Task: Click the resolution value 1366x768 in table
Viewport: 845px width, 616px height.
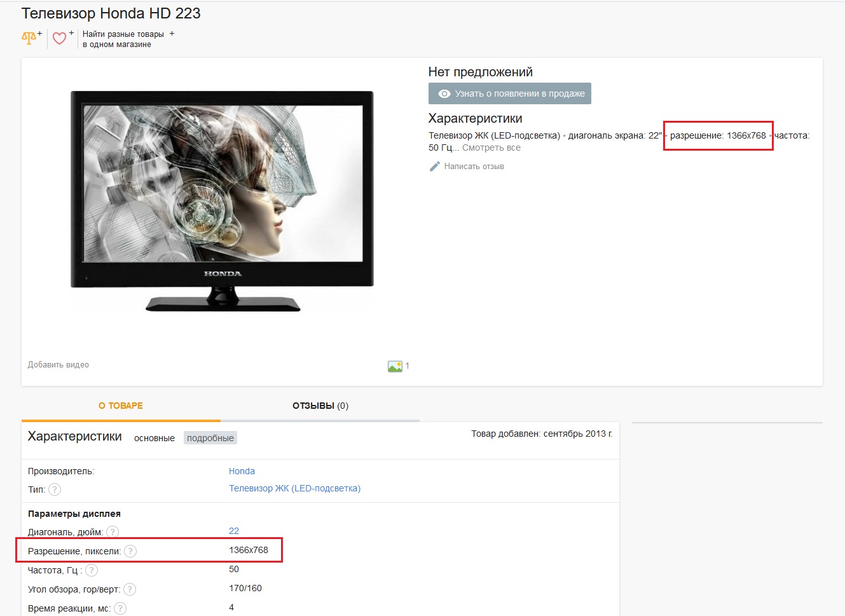Action: 249,550
